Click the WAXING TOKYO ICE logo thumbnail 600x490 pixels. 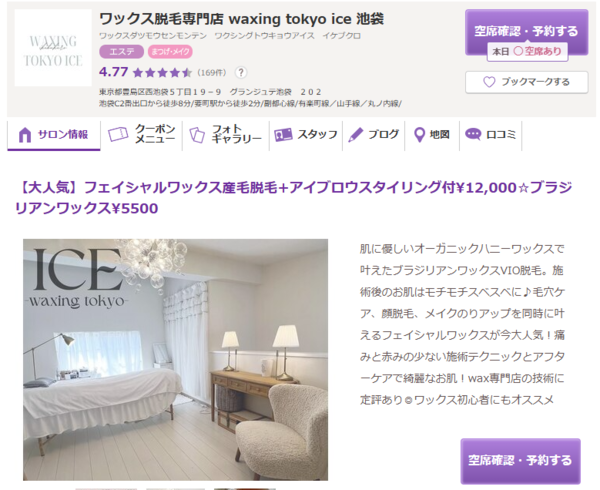pos(53,48)
